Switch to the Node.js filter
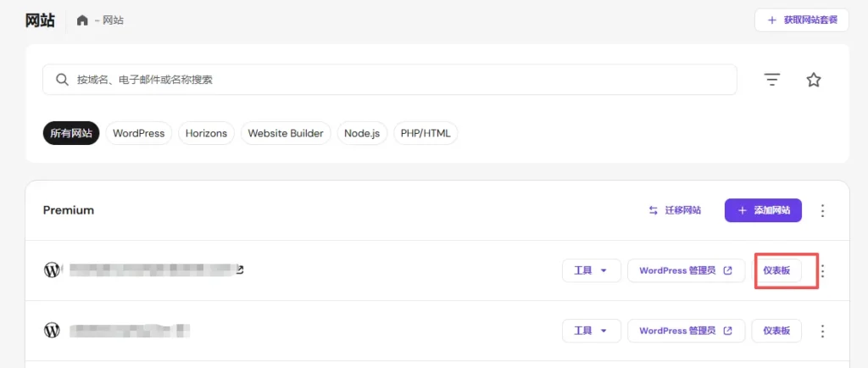Image resolution: width=868 pixels, height=368 pixels. [x=362, y=133]
